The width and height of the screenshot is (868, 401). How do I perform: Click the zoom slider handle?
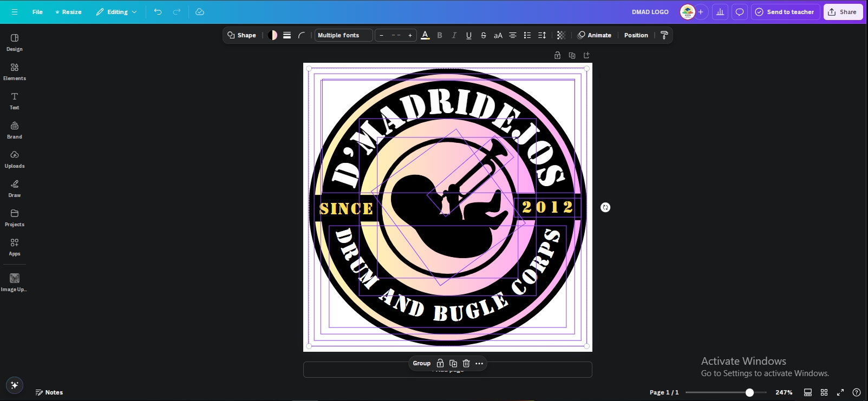click(x=749, y=392)
